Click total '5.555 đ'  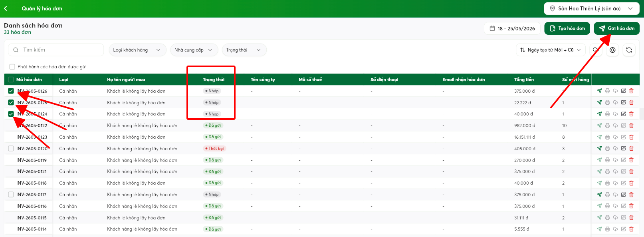pyautogui.click(x=522, y=229)
